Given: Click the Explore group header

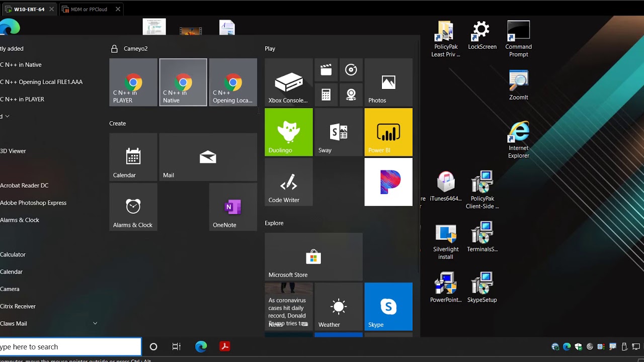Looking at the screenshot, I should click(x=274, y=223).
